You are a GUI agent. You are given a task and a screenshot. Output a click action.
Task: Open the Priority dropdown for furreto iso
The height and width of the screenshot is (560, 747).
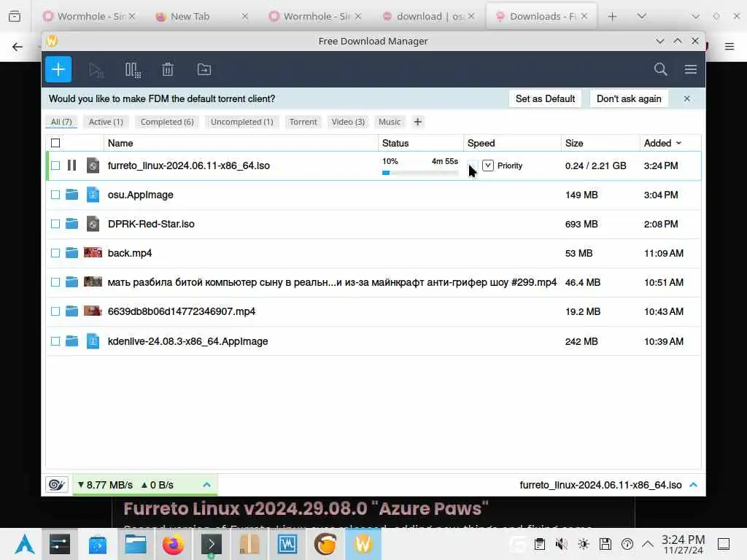coord(488,166)
